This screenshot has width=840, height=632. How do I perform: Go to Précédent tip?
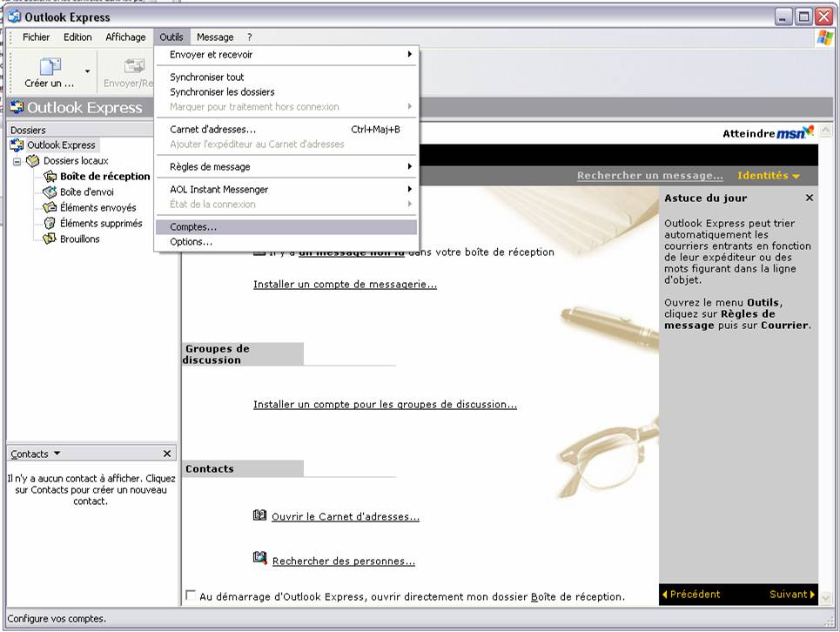[x=691, y=594]
